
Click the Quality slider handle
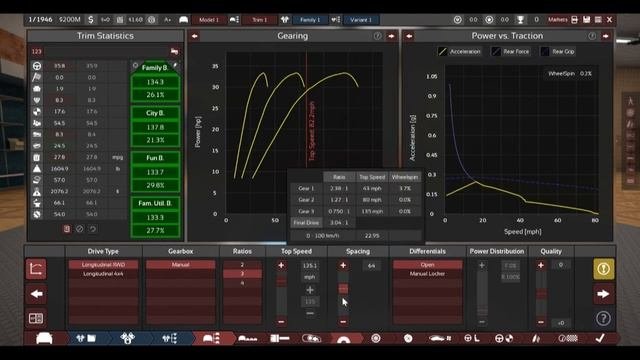click(x=541, y=294)
